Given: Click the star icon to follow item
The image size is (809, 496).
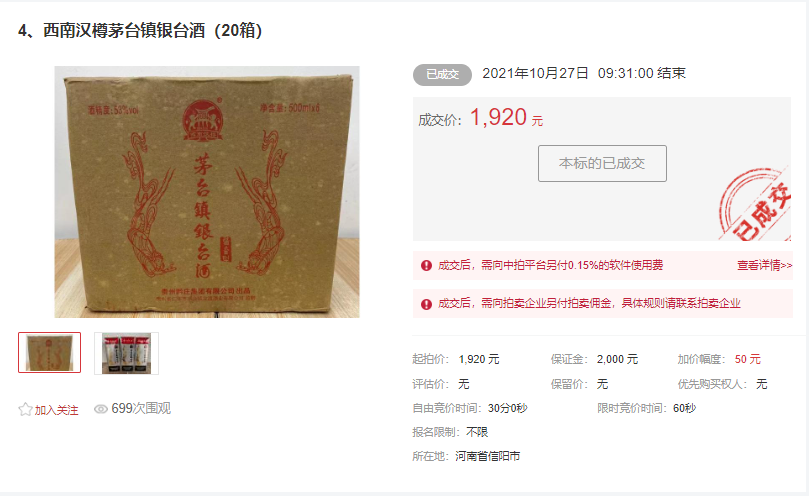Looking at the screenshot, I should pos(25,410).
